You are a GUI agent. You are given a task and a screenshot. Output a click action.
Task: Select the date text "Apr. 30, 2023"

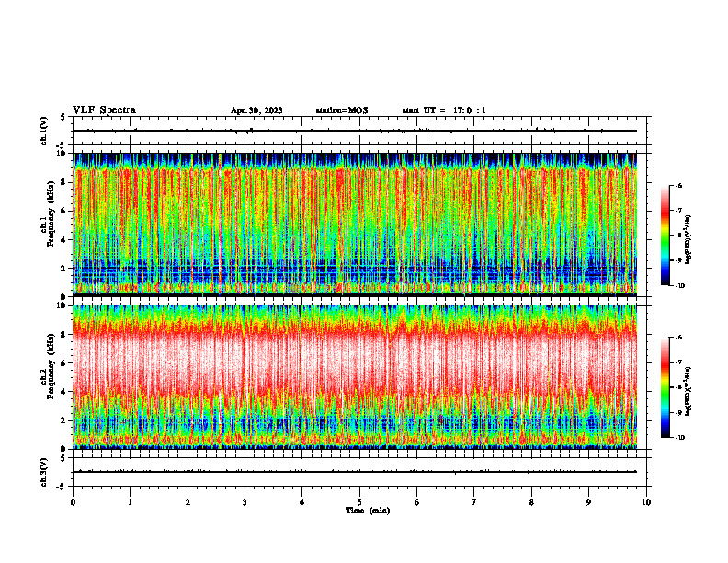[x=256, y=110]
